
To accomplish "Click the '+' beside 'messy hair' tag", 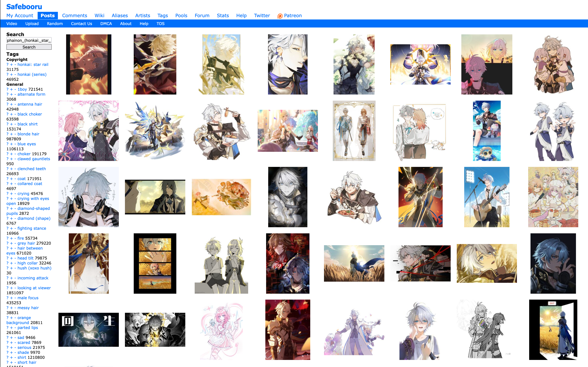I will click(x=11, y=308).
